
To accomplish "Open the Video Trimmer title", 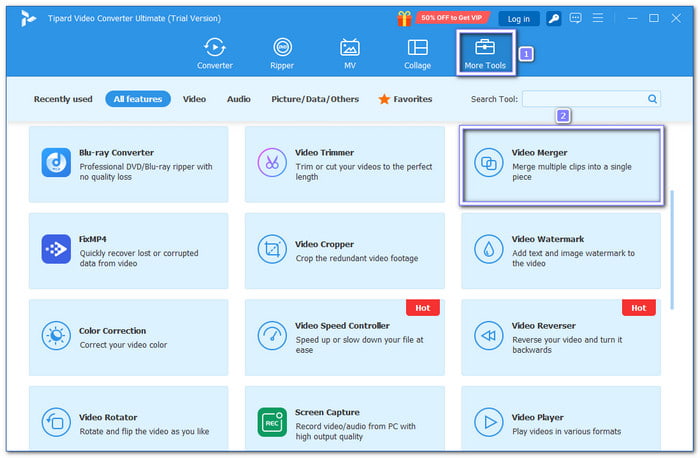I will (x=325, y=153).
